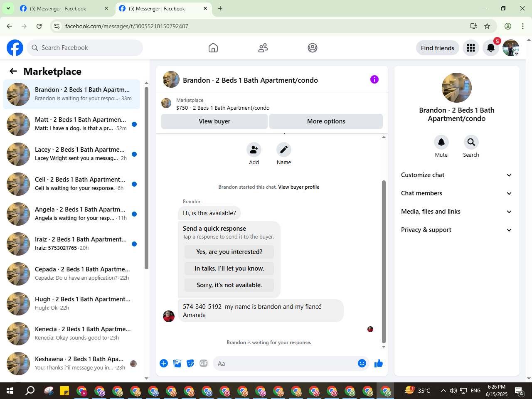Open the Friends icon in top navigation
532x399 pixels.
pyautogui.click(x=263, y=48)
